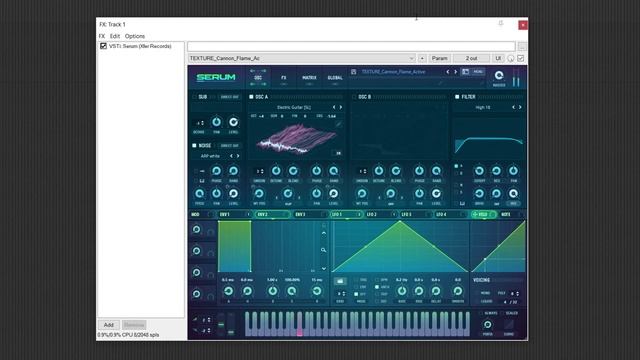Adjust the wet mix knob next to UI
This screenshot has height=360, width=640.
[511, 59]
